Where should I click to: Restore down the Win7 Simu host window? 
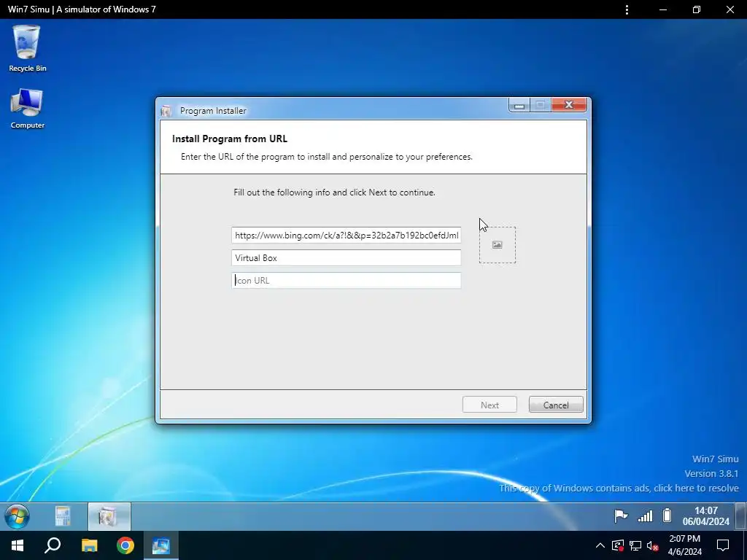coord(696,9)
